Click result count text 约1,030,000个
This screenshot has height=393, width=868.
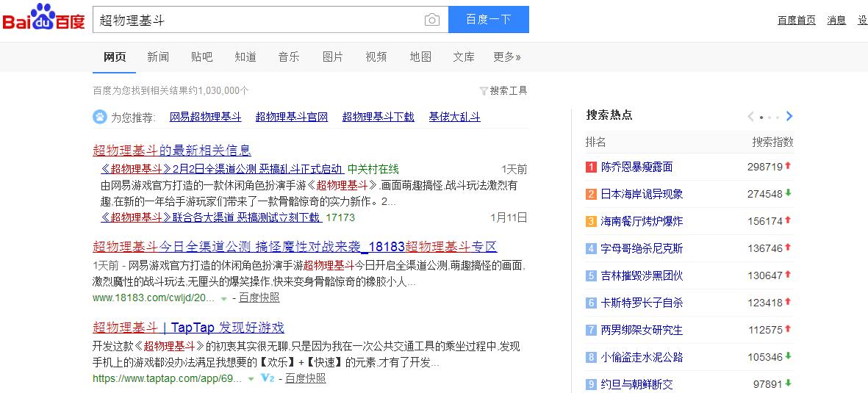[x=219, y=91]
